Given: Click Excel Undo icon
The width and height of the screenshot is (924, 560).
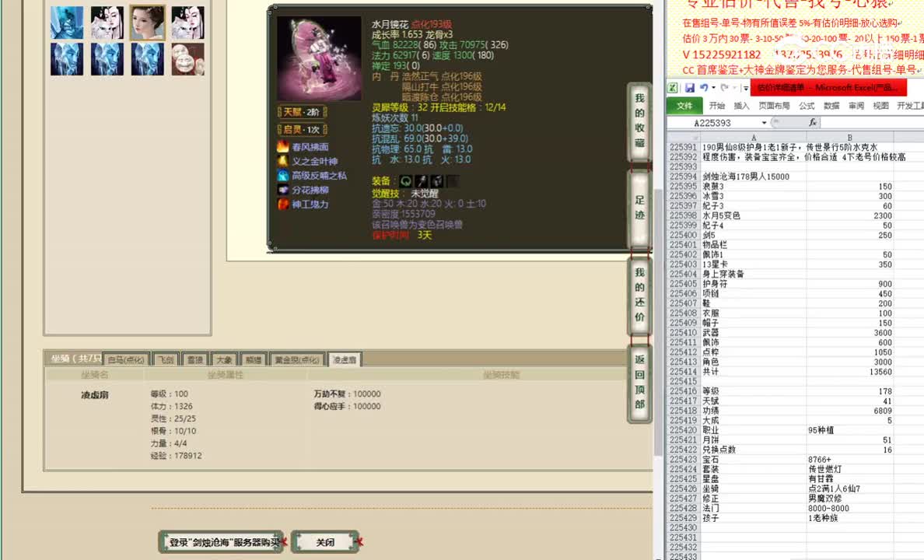Looking at the screenshot, I should (x=704, y=88).
